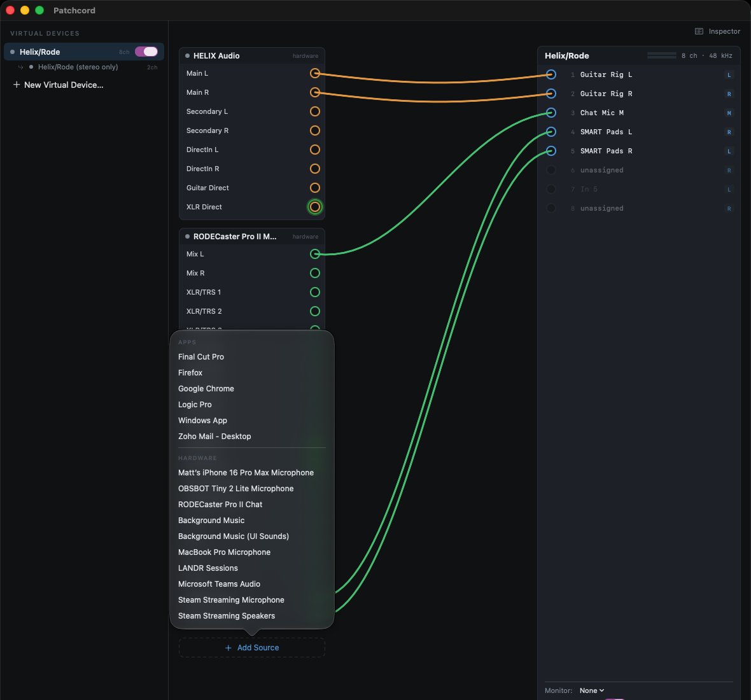Toggle the L badge on In 5 channel
751x700 pixels.
(729, 190)
